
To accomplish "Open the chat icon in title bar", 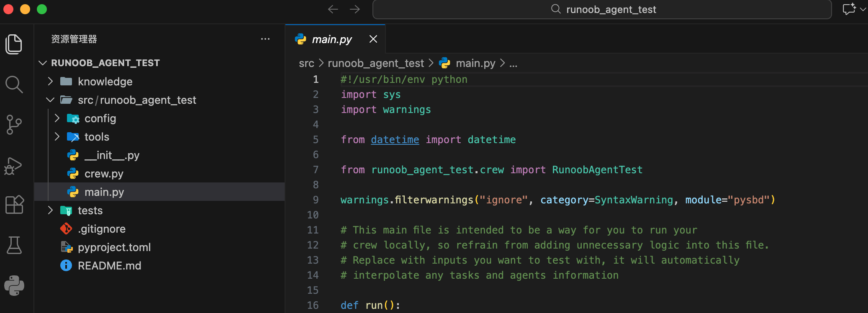I will (849, 9).
